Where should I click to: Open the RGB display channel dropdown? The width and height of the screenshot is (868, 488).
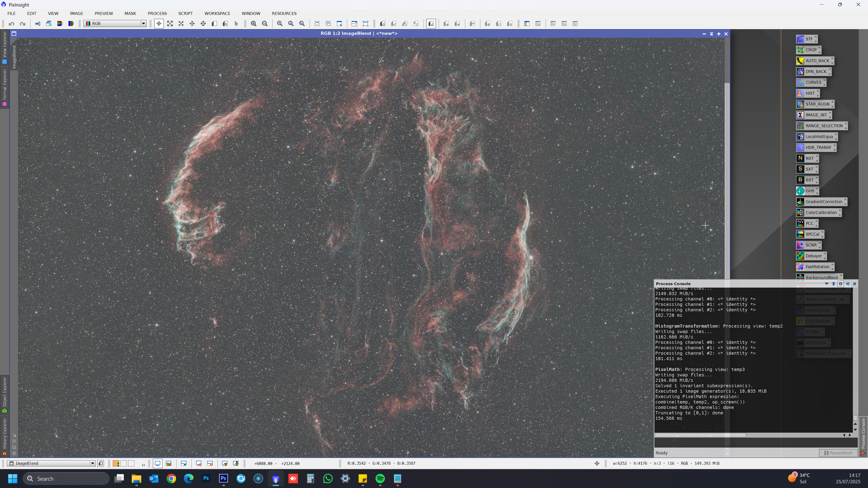pyautogui.click(x=143, y=23)
